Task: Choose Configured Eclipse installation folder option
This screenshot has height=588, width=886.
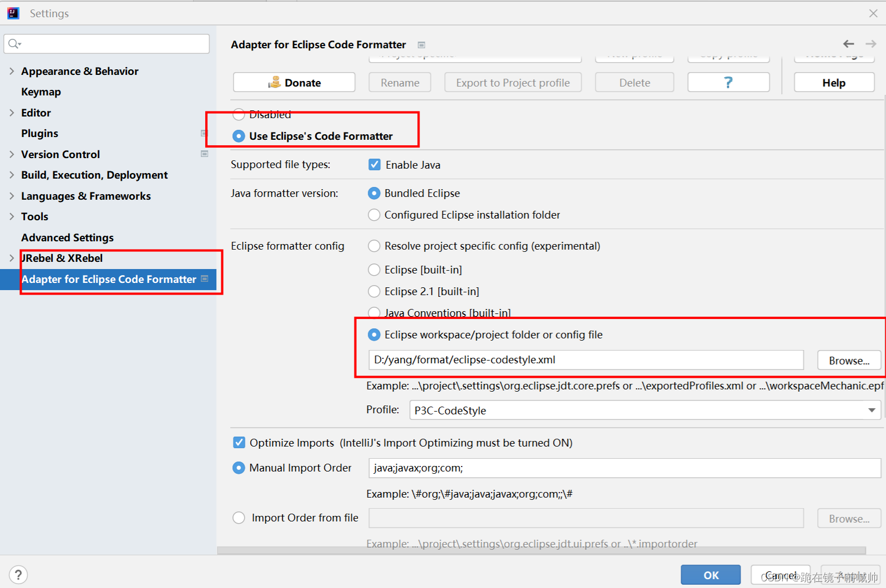Action: click(x=374, y=215)
